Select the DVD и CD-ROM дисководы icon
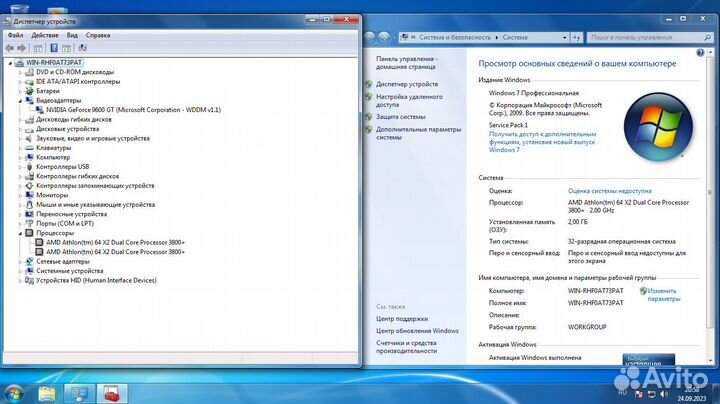Screen dimensions: 720x404 [29, 72]
